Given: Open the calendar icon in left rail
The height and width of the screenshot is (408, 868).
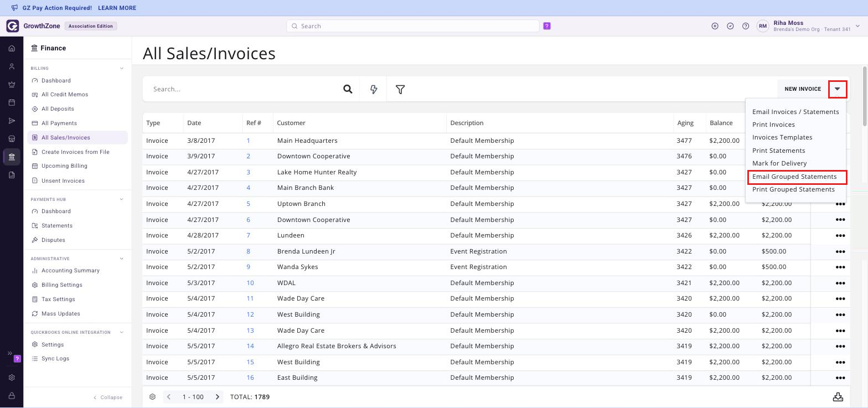Looking at the screenshot, I should (x=12, y=102).
